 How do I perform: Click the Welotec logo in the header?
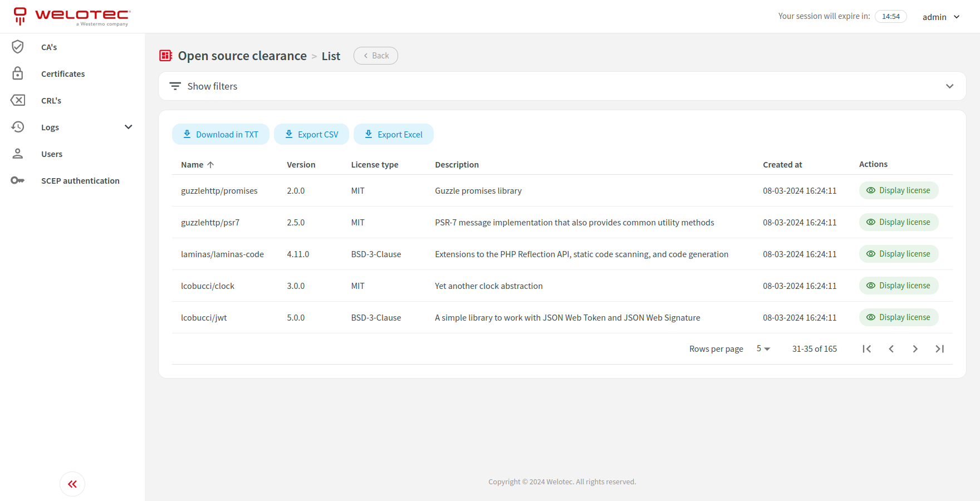coord(71,16)
